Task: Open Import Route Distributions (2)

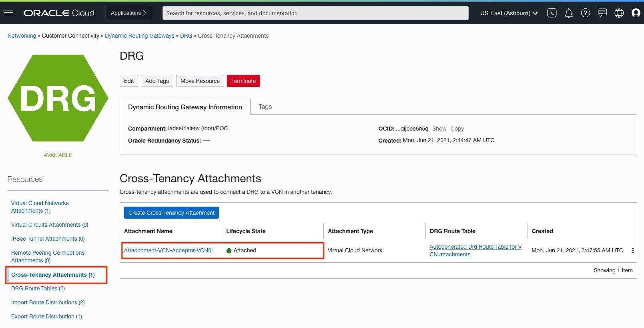Action: click(x=48, y=302)
